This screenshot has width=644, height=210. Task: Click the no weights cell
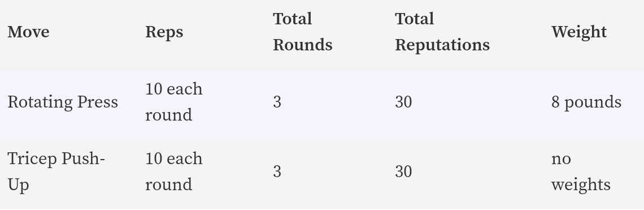pos(581,172)
